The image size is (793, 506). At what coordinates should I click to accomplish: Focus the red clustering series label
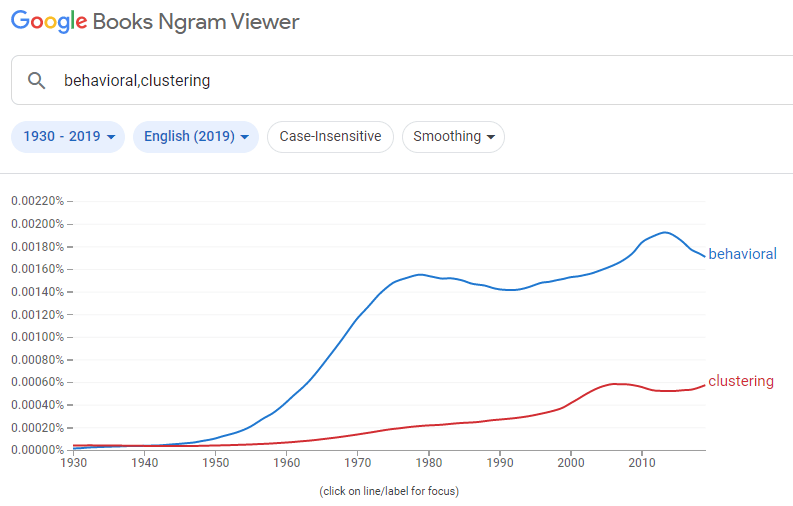(740, 381)
